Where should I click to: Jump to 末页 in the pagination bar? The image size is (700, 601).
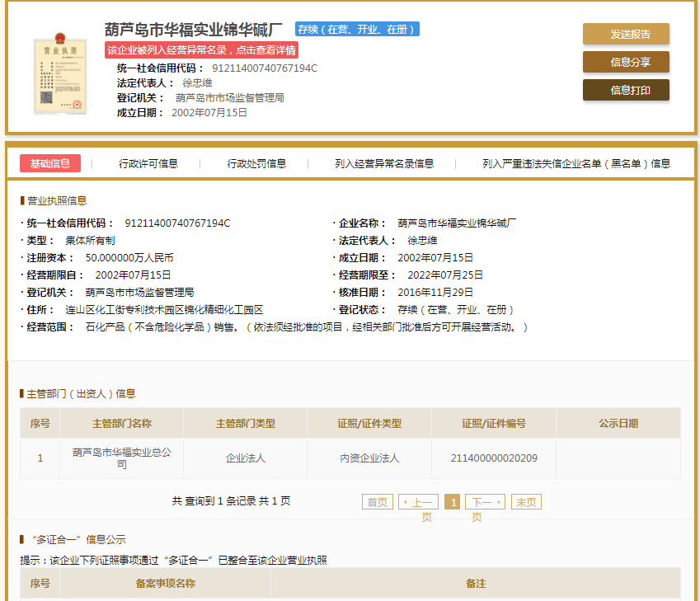pyautogui.click(x=526, y=500)
